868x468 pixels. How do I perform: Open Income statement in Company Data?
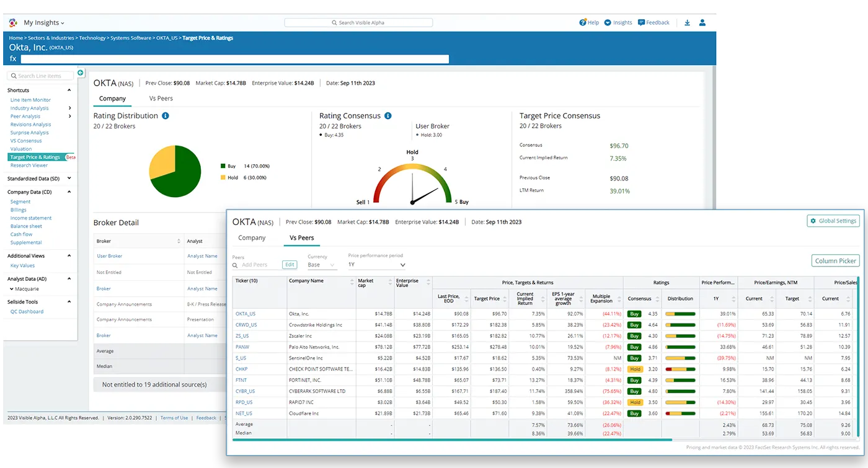[31, 218]
